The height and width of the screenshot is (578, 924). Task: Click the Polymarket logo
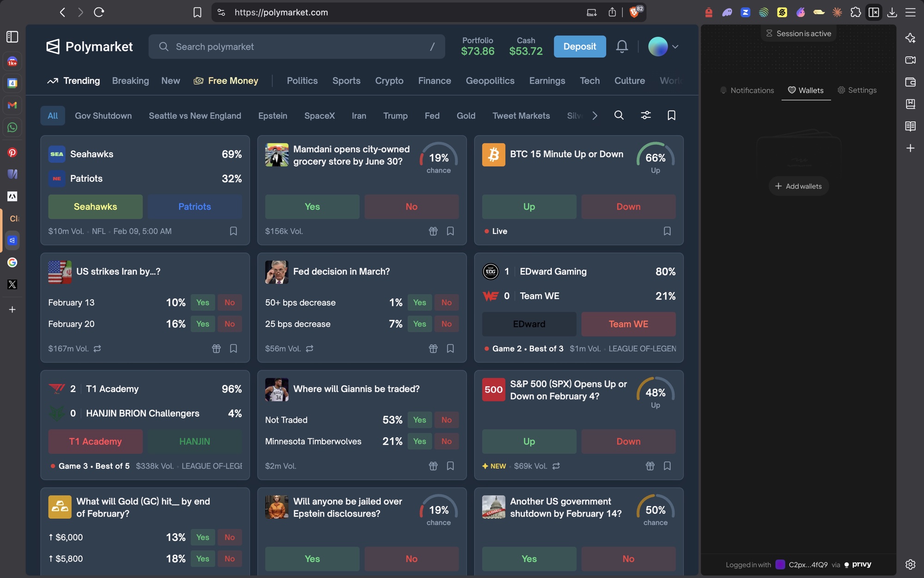[90, 46]
